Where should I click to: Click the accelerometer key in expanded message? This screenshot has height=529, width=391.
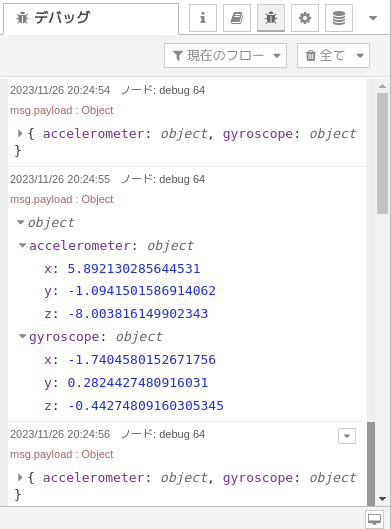pyautogui.click(x=79, y=246)
